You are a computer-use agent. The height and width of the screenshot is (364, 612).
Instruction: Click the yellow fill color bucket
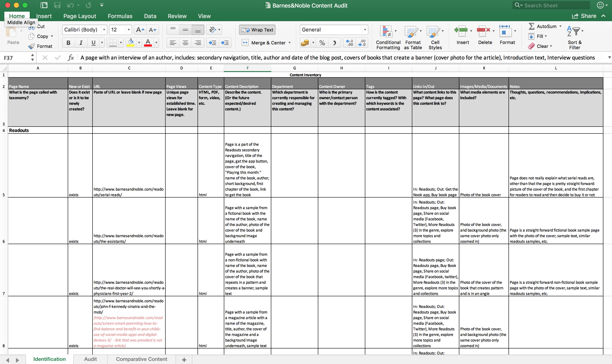click(131, 43)
